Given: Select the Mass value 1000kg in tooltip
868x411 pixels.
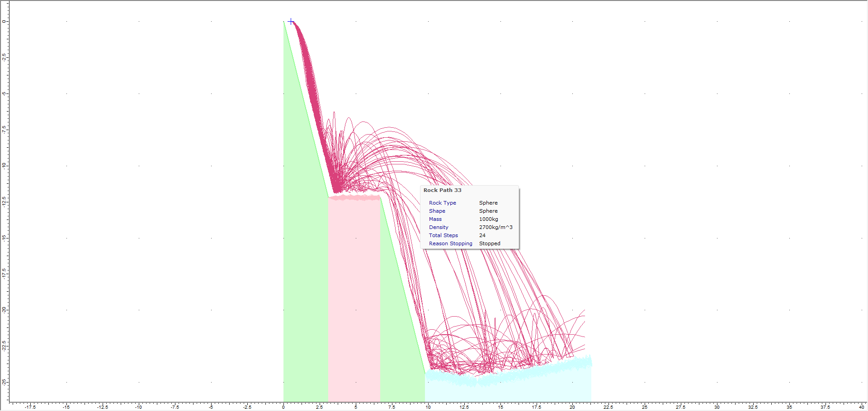Looking at the screenshot, I should [488, 219].
